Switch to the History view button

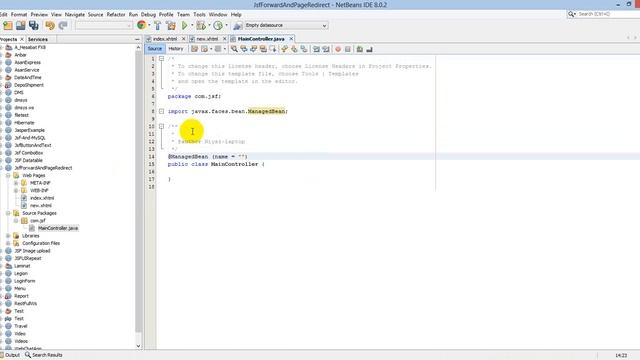point(176,49)
